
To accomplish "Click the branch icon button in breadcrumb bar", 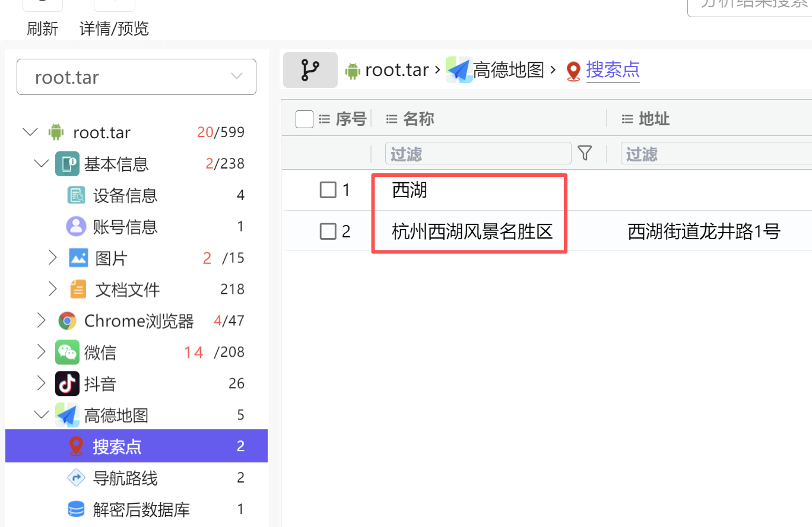I will tap(310, 70).
